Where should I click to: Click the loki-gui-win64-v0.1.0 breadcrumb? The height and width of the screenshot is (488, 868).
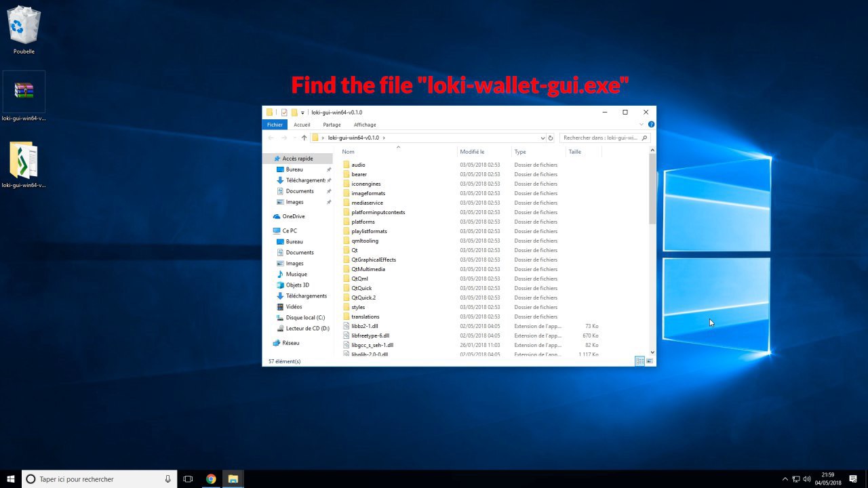point(353,138)
